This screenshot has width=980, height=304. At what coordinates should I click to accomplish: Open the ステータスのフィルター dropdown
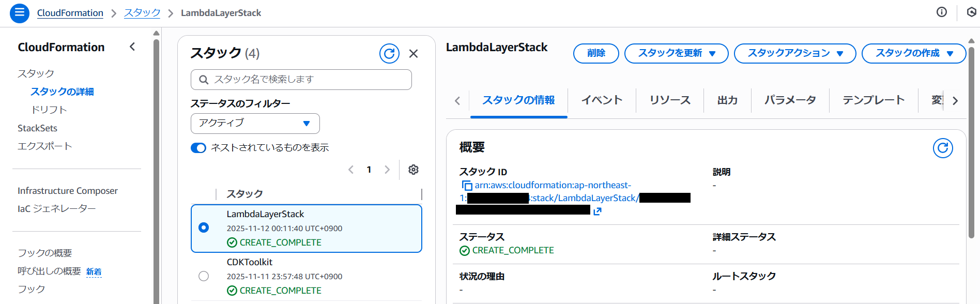255,124
